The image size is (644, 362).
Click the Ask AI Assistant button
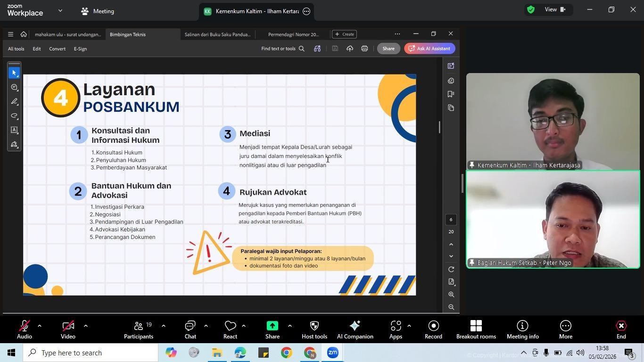click(x=429, y=49)
